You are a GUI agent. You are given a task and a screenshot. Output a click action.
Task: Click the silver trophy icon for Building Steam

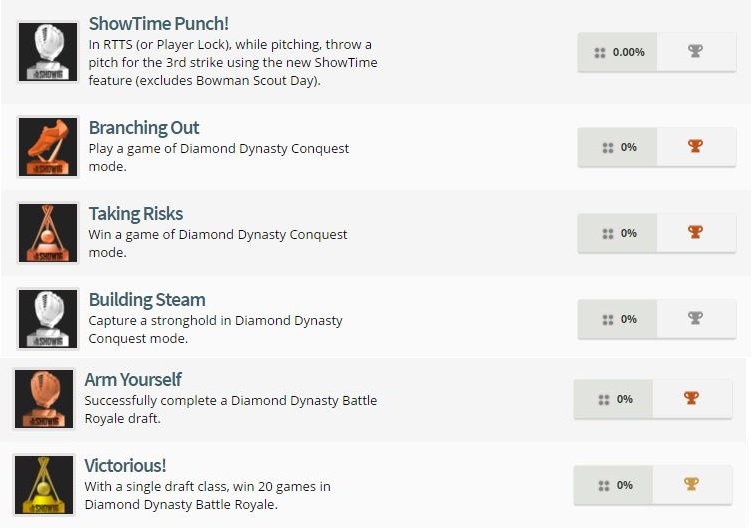(x=696, y=319)
